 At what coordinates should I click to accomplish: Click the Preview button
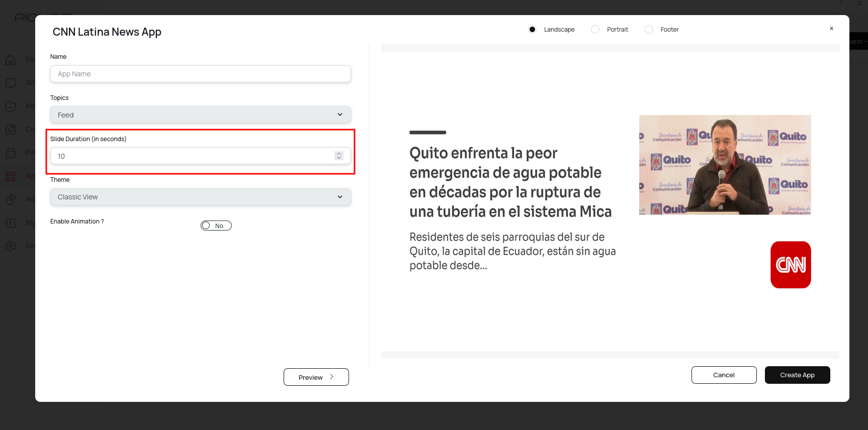point(316,377)
